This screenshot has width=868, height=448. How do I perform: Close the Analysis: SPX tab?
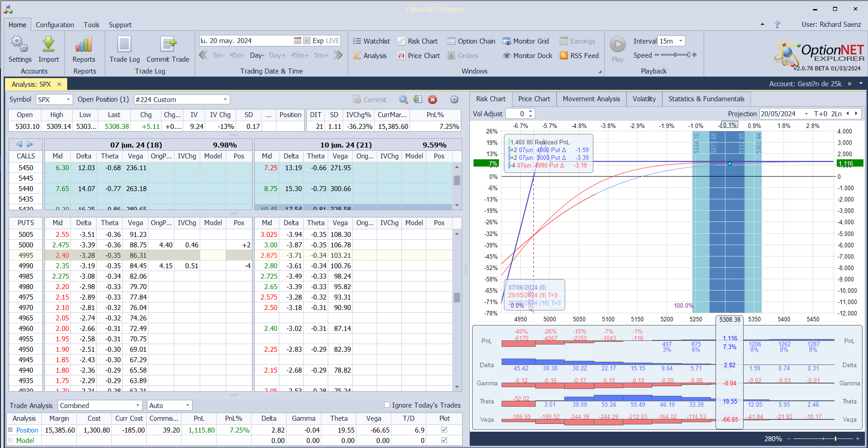click(59, 84)
